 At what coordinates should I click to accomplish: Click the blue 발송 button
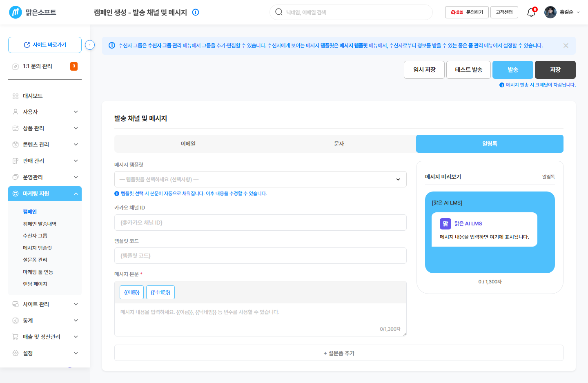pyautogui.click(x=513, y=70)
